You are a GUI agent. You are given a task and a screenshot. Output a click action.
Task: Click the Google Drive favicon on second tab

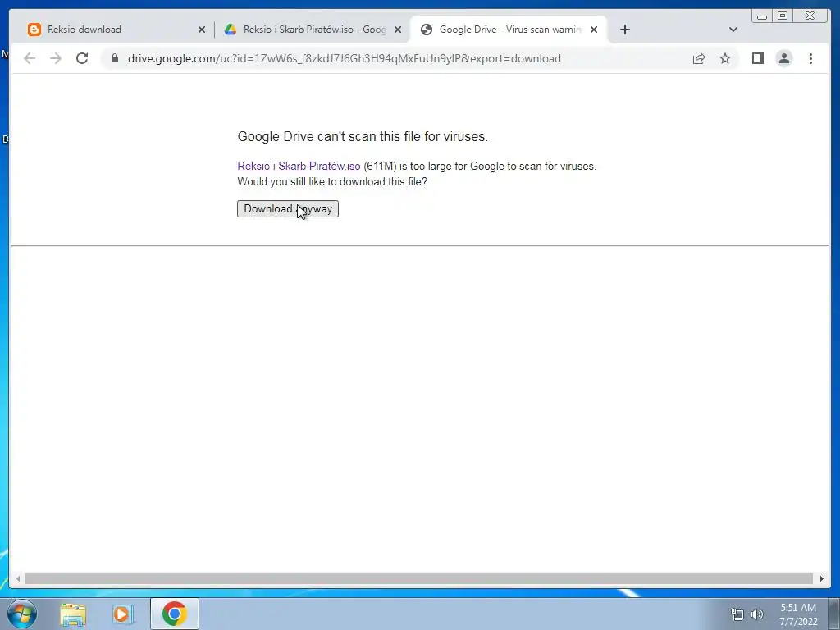click(231, 30)
